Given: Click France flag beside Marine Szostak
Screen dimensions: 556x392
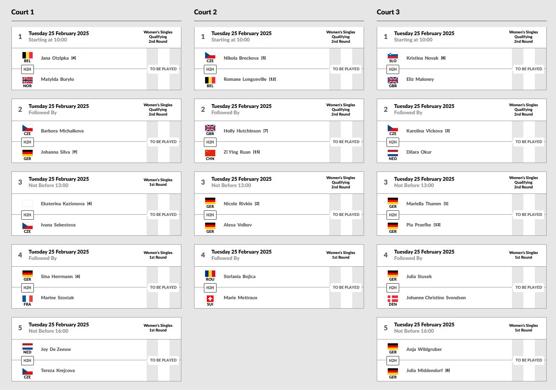Looking at the screenshot, I should coord(28,298).
